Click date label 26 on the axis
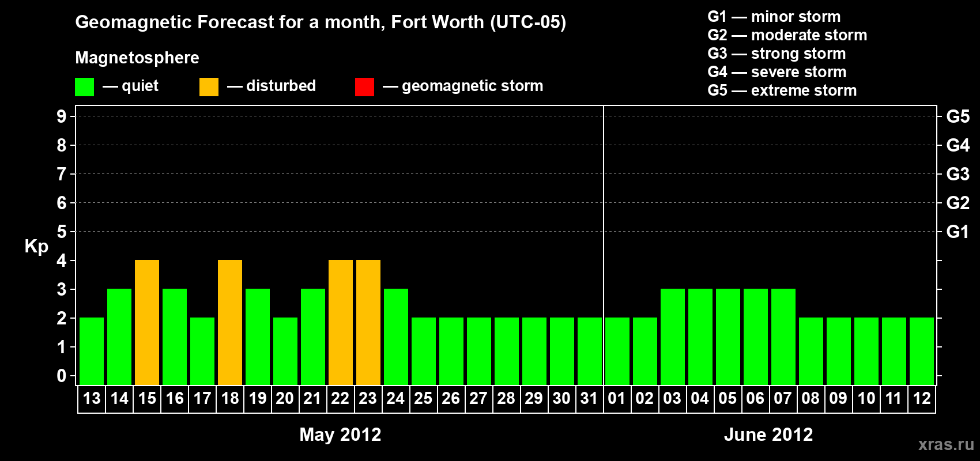Viewport: 980px width, 461px height. tap(451, 399)
